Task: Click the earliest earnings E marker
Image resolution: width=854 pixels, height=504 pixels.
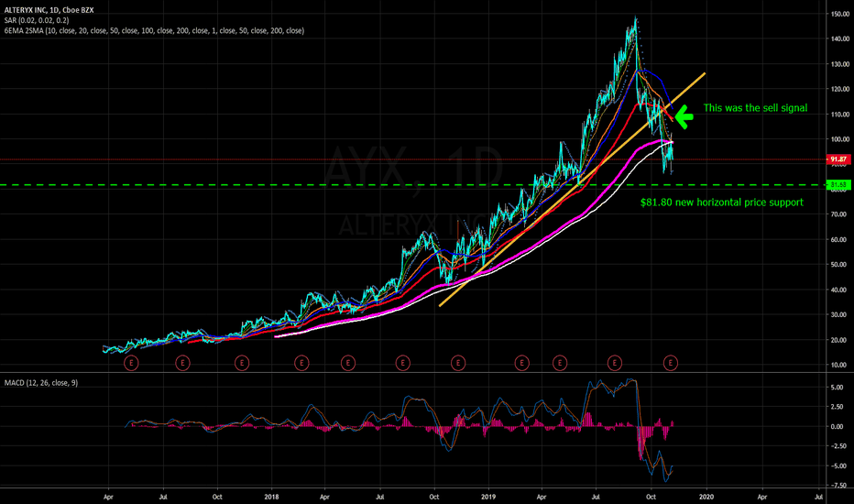Action: tap(131, 362)
